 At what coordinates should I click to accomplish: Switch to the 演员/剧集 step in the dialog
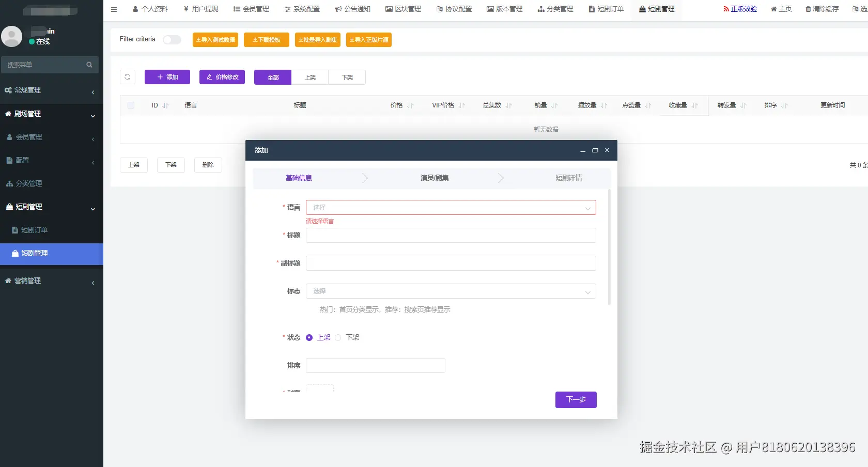435,178
